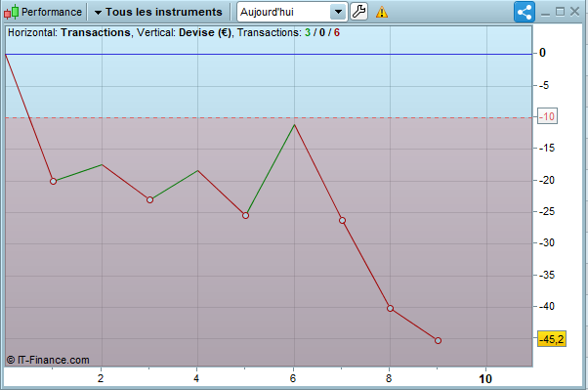The height and width of the screenshot is (390, 588).
Task: Click the green winning transactions count 3
Action: [x=308, y=32]
